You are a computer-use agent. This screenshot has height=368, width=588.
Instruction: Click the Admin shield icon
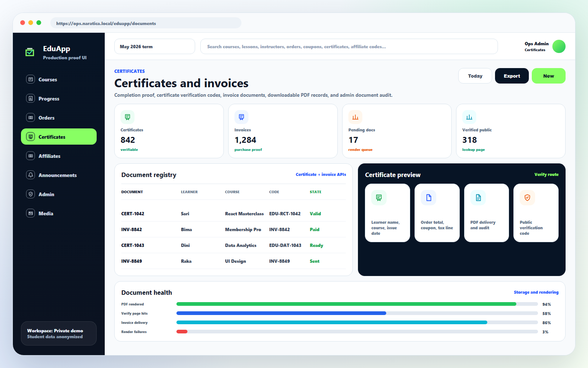31,194
